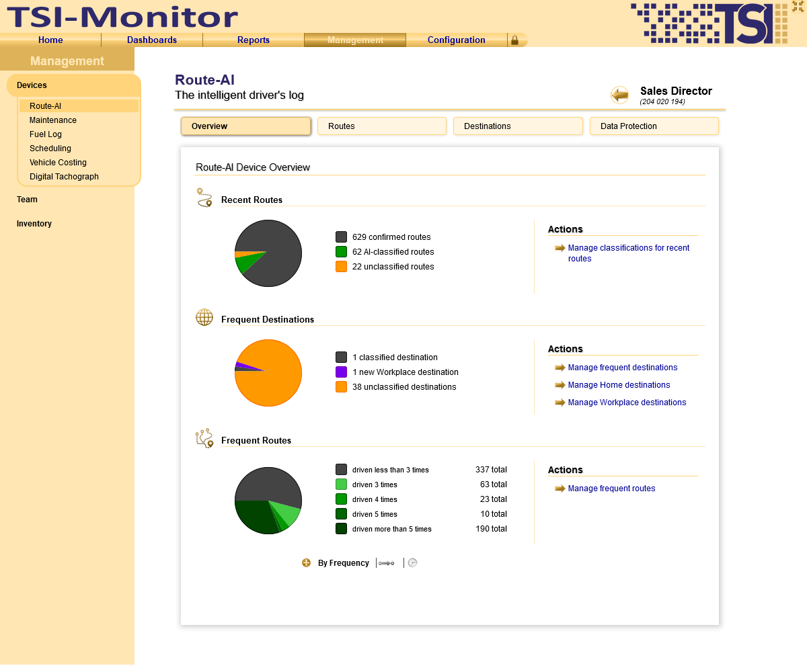Click the swatch for driven less than 3 times

point(341,470)
